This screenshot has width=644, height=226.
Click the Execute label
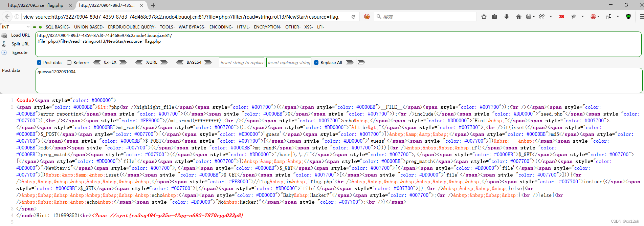click(x=20, y=53)
